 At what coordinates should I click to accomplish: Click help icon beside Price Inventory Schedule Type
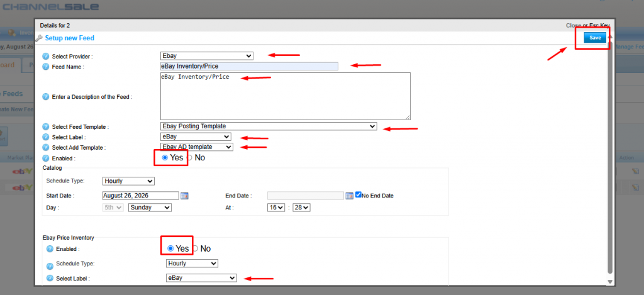point(50,266)
